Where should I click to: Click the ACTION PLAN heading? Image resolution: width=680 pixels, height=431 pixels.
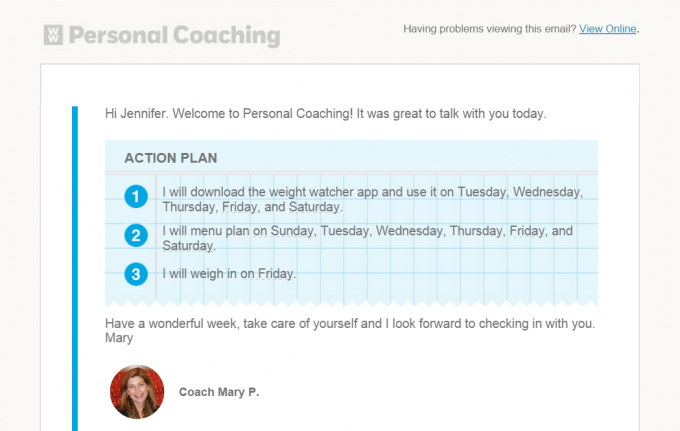point(171,158)
